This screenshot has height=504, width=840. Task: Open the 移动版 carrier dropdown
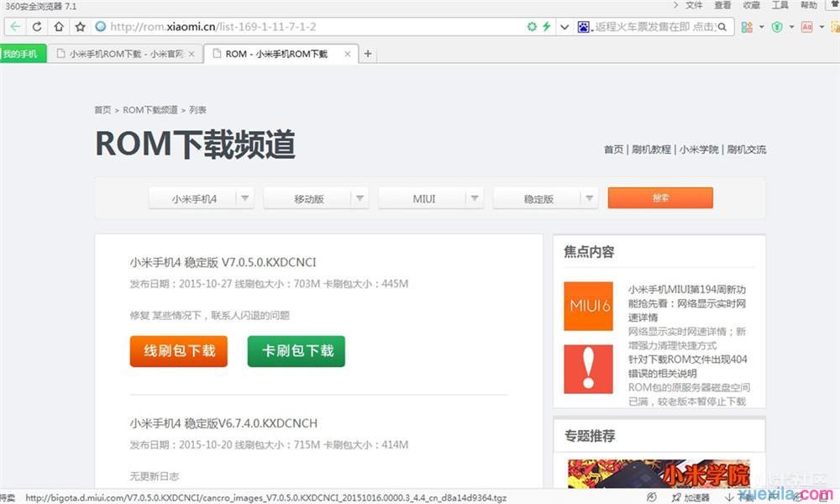pyautogui.click(x=316, y=199)
